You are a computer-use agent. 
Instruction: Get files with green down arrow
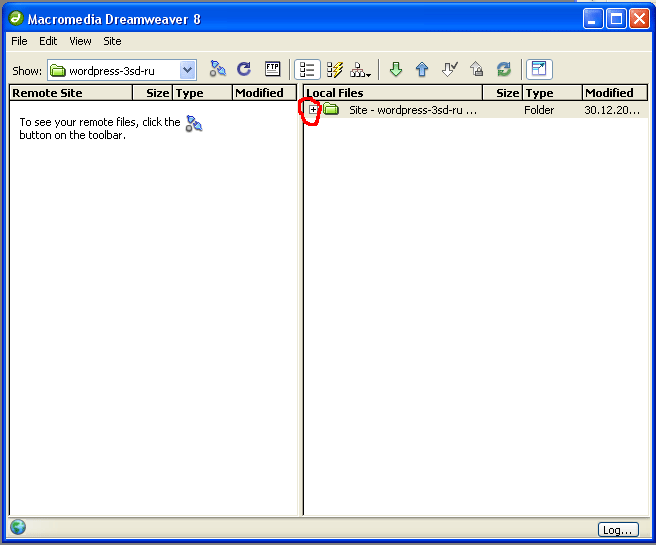pyautogui.click(x=396, y=69)
